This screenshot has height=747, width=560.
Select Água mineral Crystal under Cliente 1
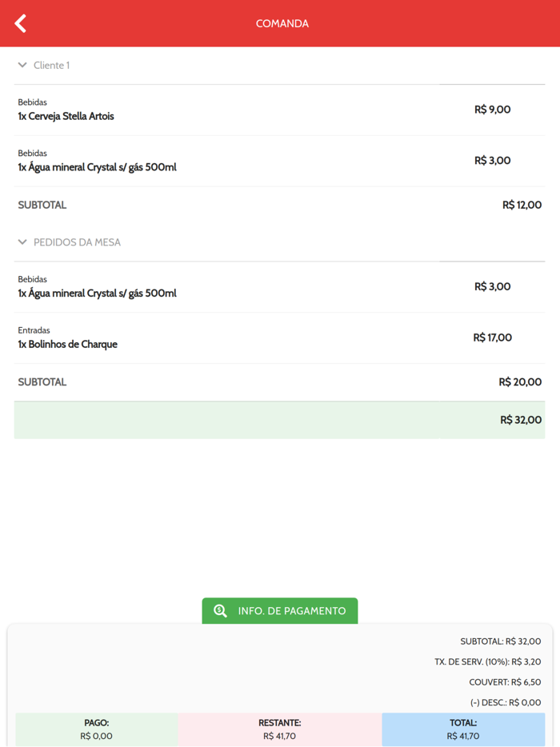point(97,167)
